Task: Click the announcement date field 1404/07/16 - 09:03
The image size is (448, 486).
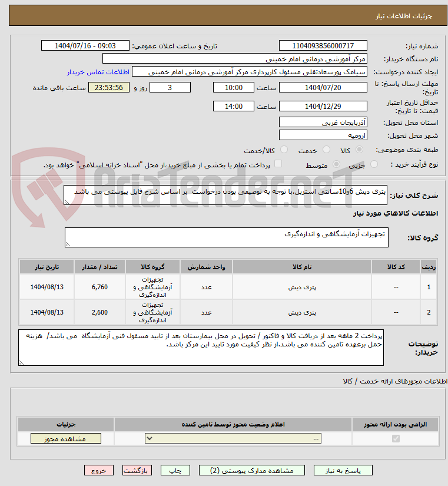Action: click(x=85, y=45)
